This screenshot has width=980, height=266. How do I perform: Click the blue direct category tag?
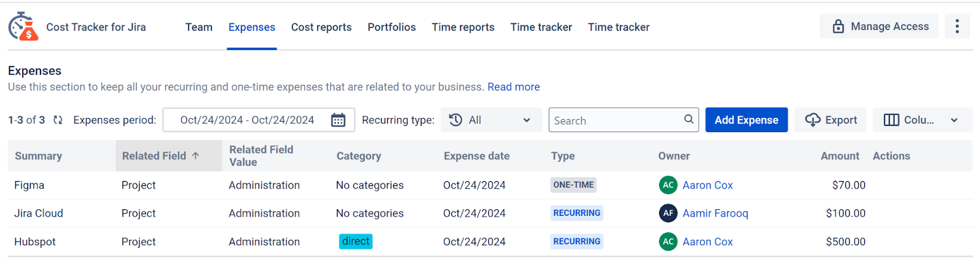click(356, 241)
